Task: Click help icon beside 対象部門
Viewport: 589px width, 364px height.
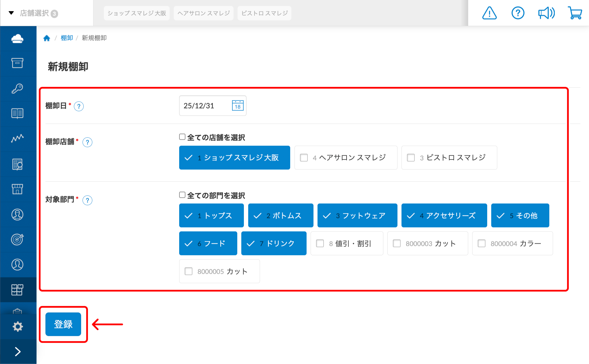Action: point(87,200)
